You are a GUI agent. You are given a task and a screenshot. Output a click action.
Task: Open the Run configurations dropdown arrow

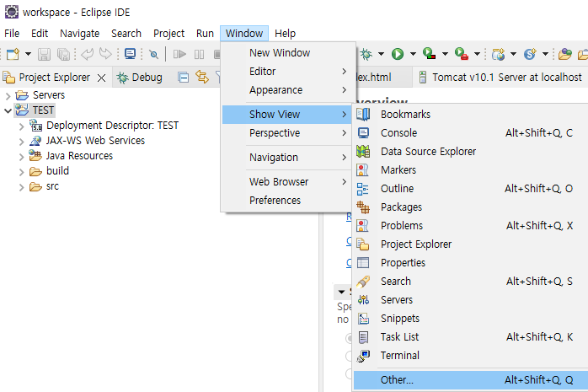pyautogui.click(x=413, y=54)
